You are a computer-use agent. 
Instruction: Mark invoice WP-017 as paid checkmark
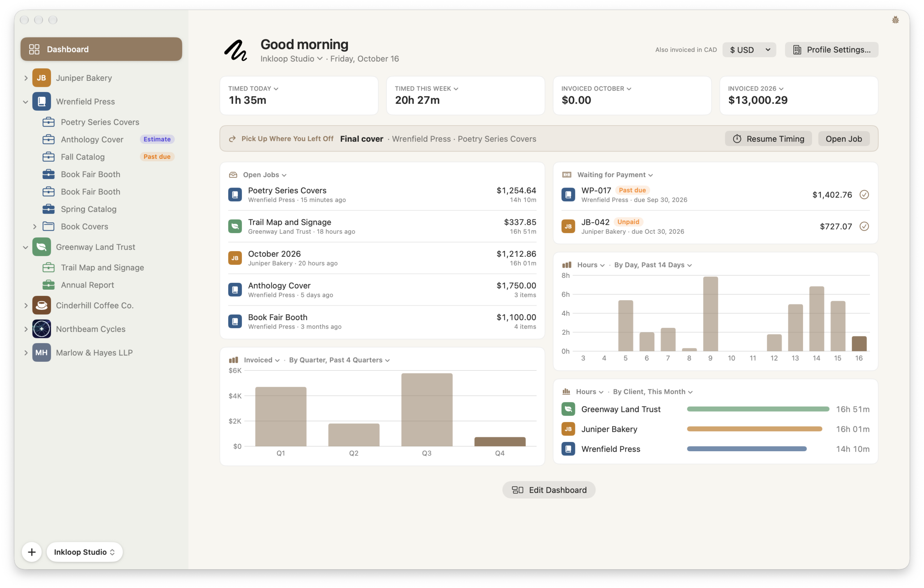pyautogui.click(x=864, y=195)
